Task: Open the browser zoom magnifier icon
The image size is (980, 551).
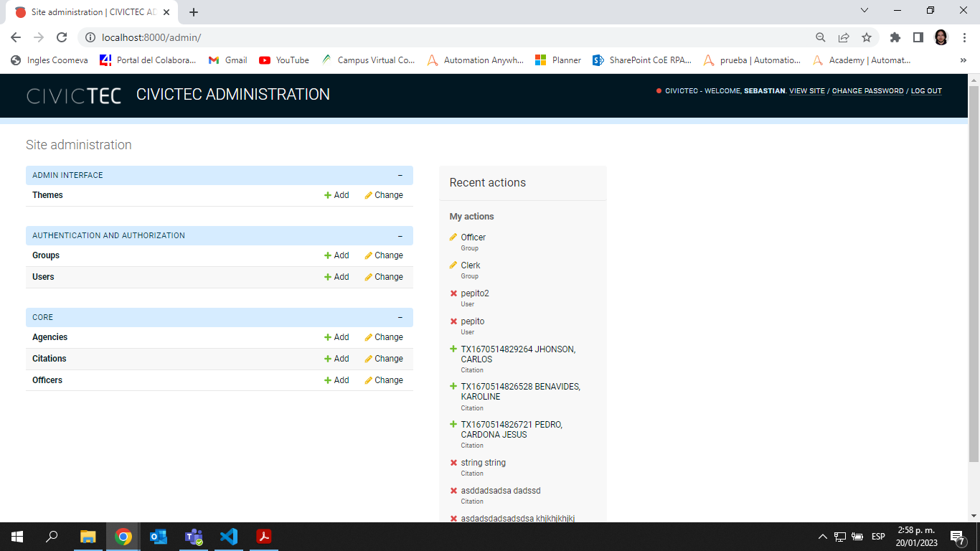Action: click(821, 37)
